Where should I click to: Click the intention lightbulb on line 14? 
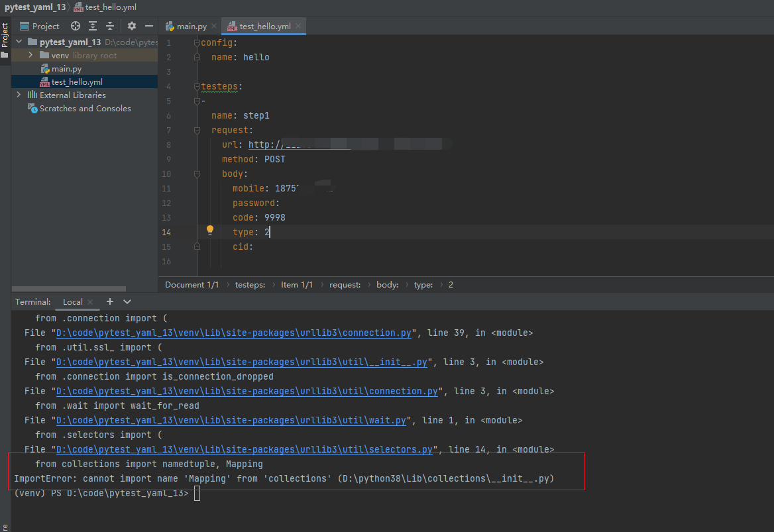click(x=209, y=229)
